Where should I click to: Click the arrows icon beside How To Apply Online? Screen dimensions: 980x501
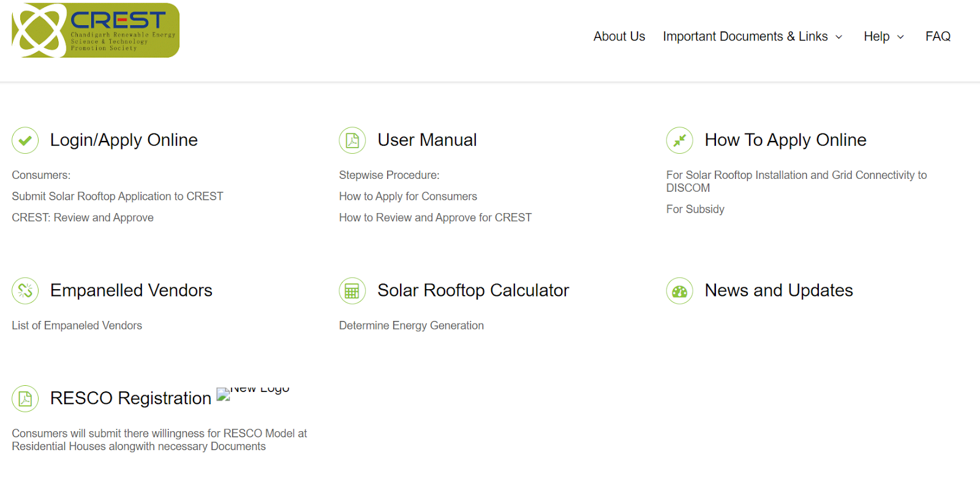point(680,140)
